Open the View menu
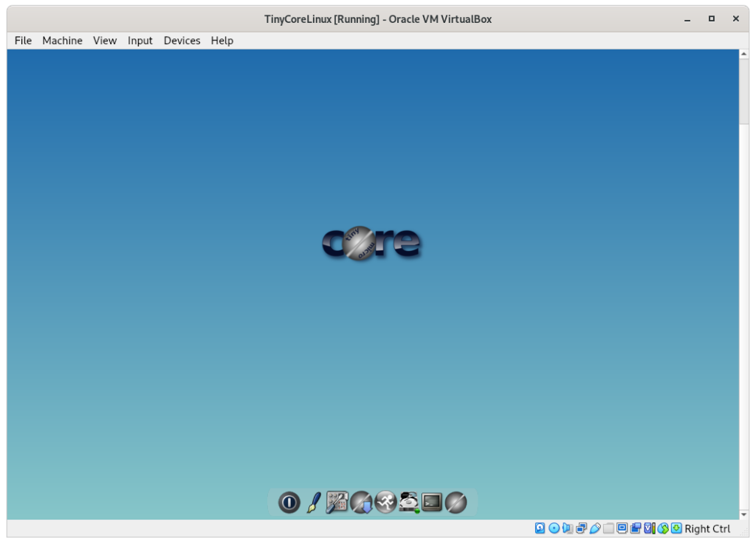756x544 pixels. 104,41
